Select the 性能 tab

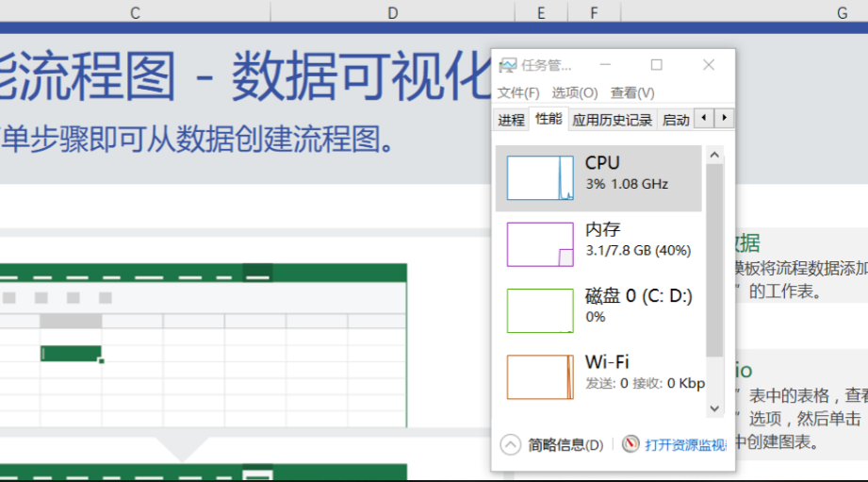[549, 119]
